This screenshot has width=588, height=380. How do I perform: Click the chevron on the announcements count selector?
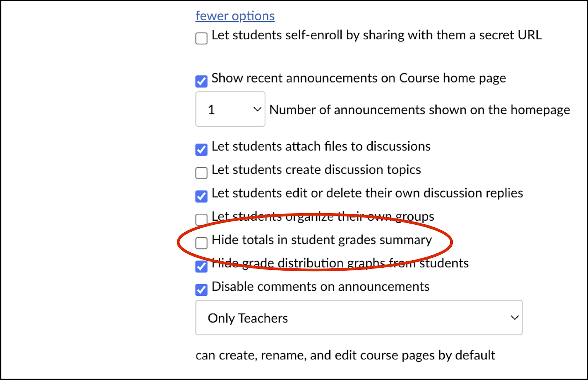[x=257, y=109]
